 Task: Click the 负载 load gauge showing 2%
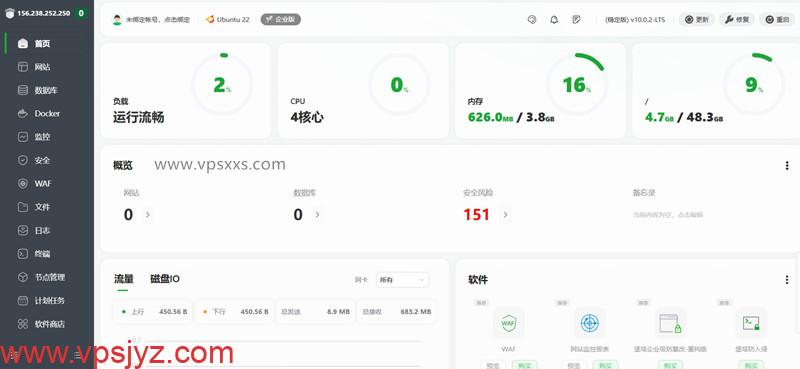[x=222, y=84]
